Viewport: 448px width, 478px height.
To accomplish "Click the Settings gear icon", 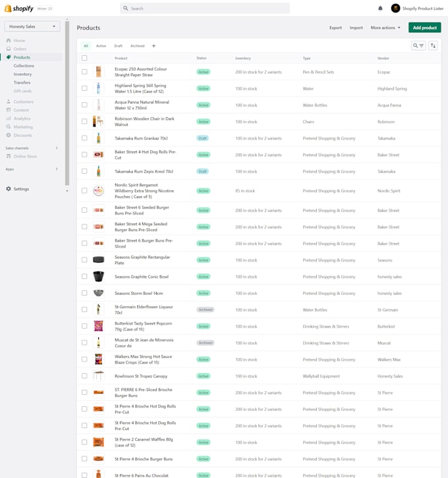I will [9, 189].
